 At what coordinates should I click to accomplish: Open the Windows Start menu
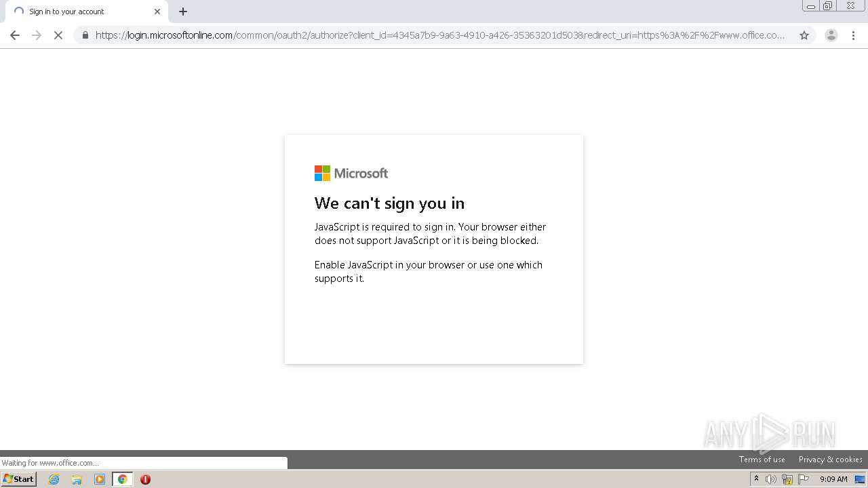coord(19,479)
